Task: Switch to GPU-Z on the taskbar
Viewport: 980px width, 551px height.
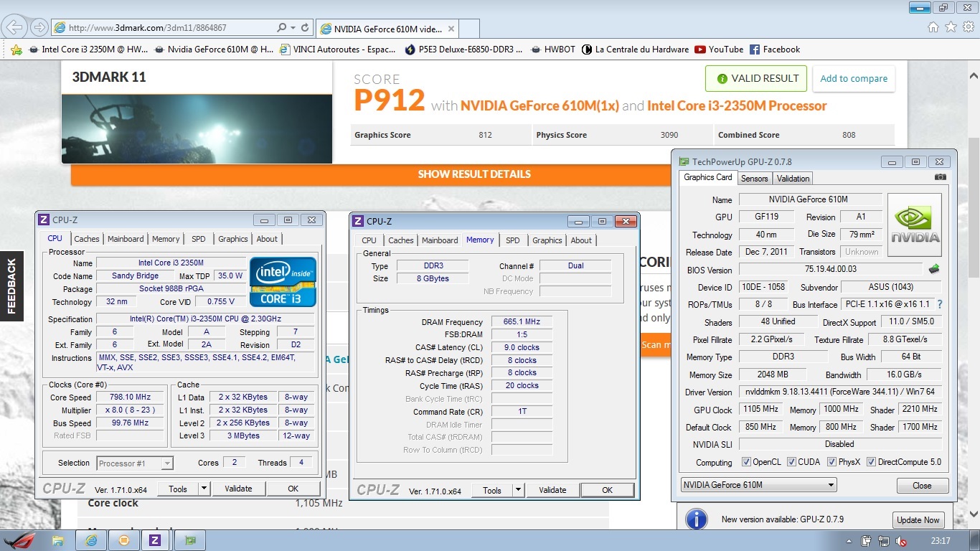Action: point(190,540)
